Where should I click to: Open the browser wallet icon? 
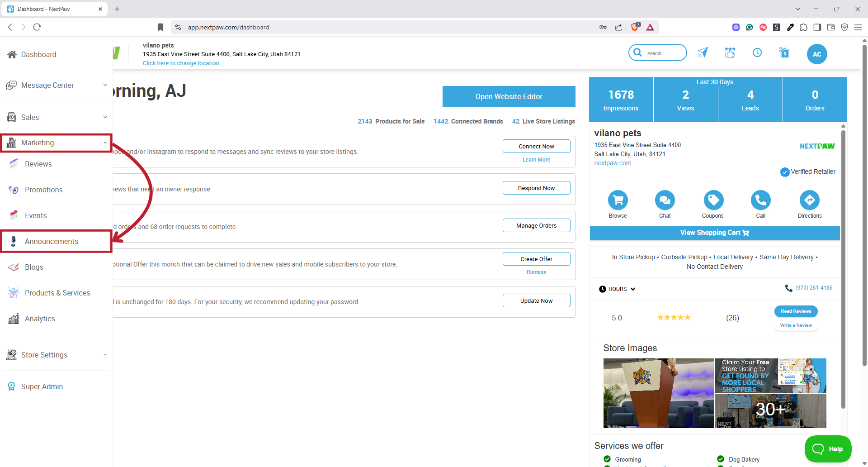pos(830,27)
